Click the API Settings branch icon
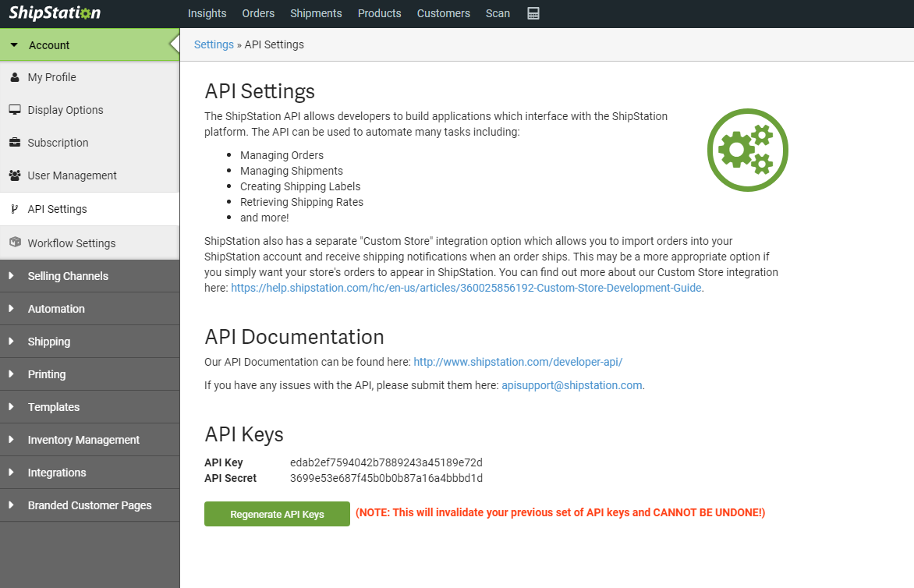Screen dimensions: 914x588 click(x=15, y=209)
